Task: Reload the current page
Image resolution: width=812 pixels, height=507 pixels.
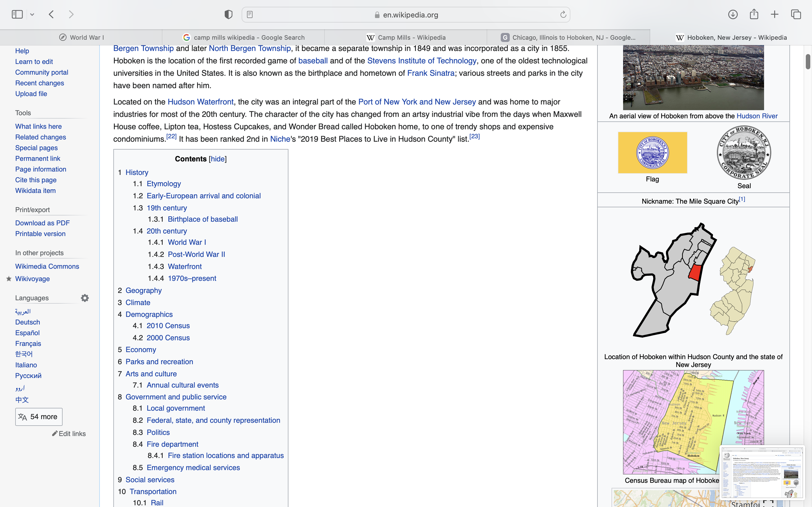Action: [x=563, y=14]
